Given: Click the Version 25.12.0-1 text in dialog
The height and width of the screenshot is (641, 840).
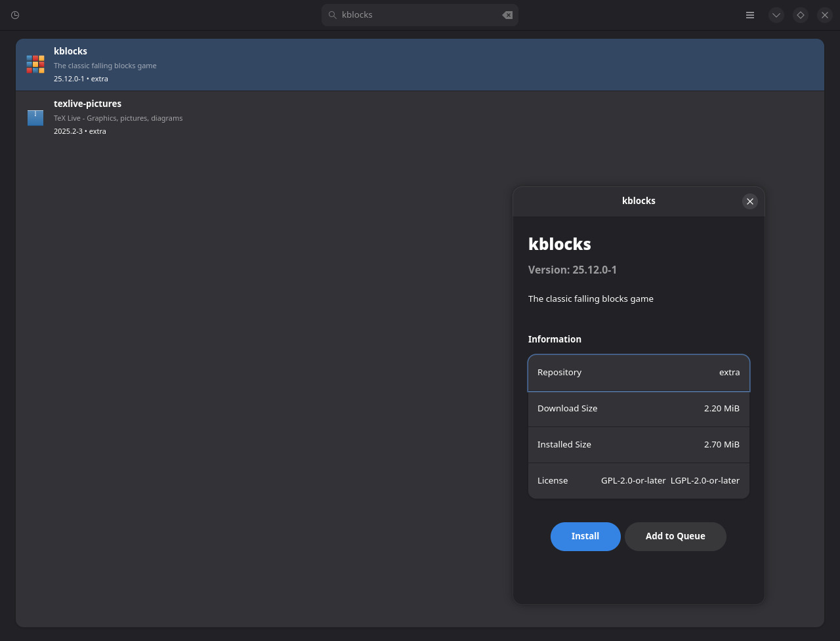Looking at the screenshot, I should click(572, 270).
